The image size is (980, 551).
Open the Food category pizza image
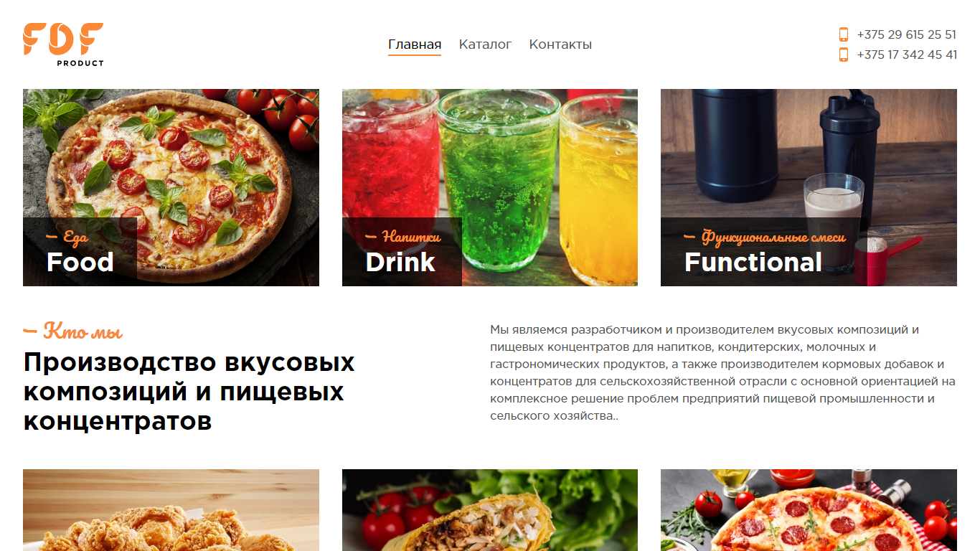point(171,187)
